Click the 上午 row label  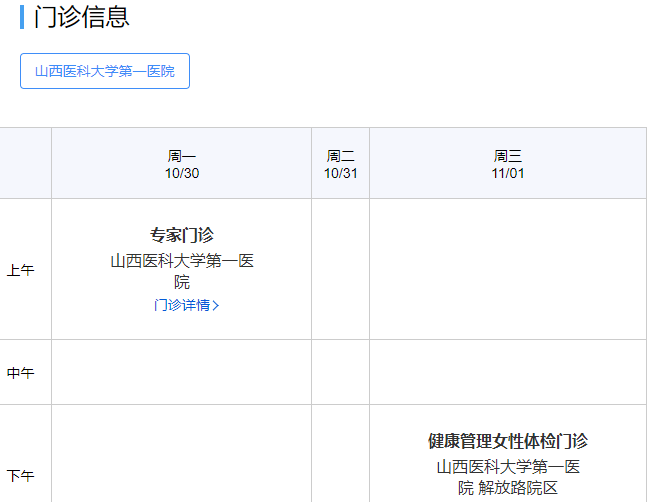21,270
